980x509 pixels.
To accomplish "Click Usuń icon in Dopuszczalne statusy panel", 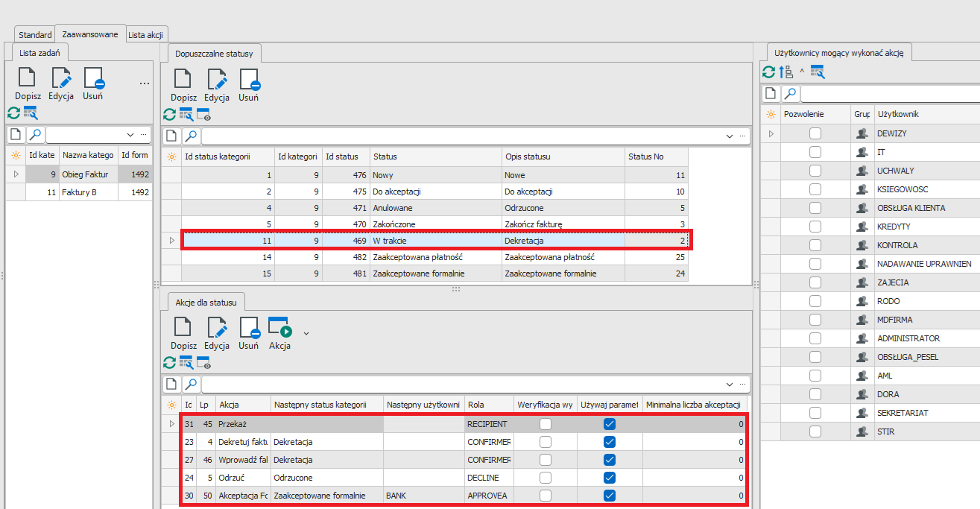I will [x=248, y=80].
